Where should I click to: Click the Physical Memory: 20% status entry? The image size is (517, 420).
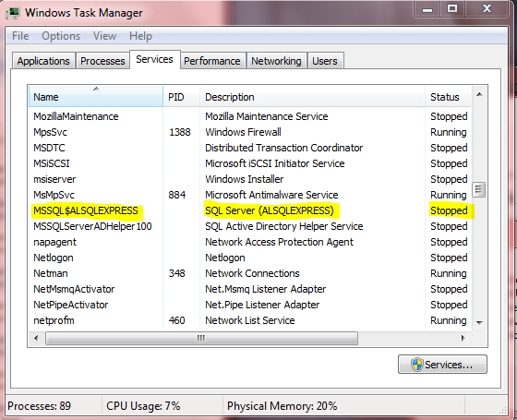click(x=282, y=406)
